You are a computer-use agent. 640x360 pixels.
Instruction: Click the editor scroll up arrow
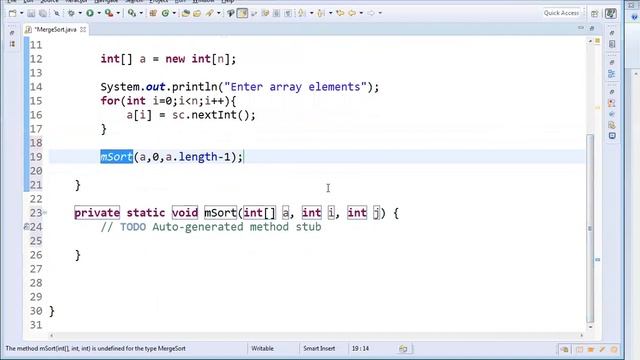click(x=590, y=41)
